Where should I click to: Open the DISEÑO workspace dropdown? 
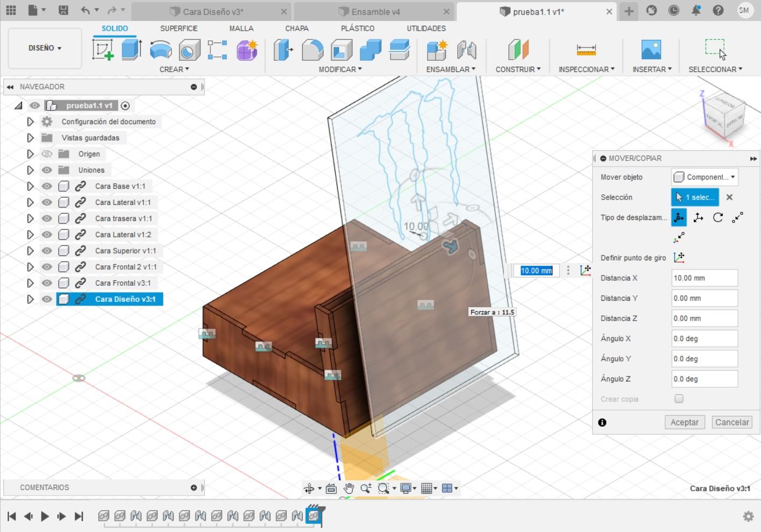45,48
